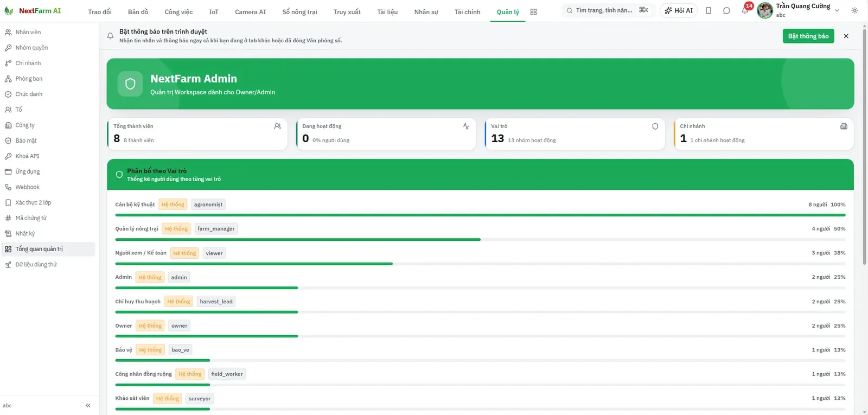
Task: Click the Webhook icon in the sidebar
Action: (x=8, y=187)
